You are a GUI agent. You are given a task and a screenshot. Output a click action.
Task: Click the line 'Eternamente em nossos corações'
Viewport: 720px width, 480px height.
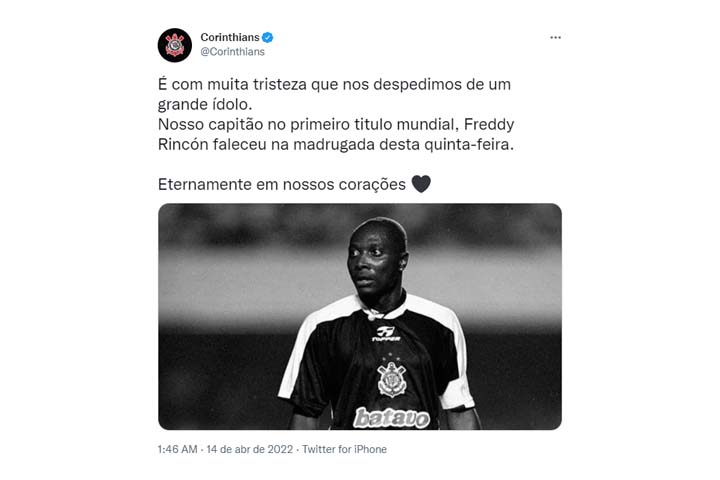tap(282, 184)
